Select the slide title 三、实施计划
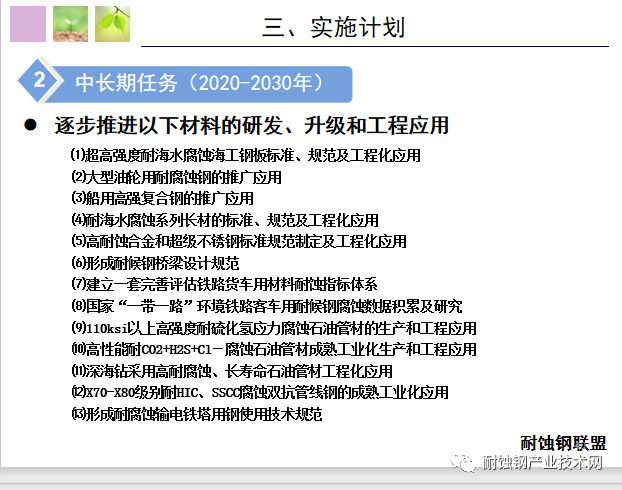 (x=334, y=26)
